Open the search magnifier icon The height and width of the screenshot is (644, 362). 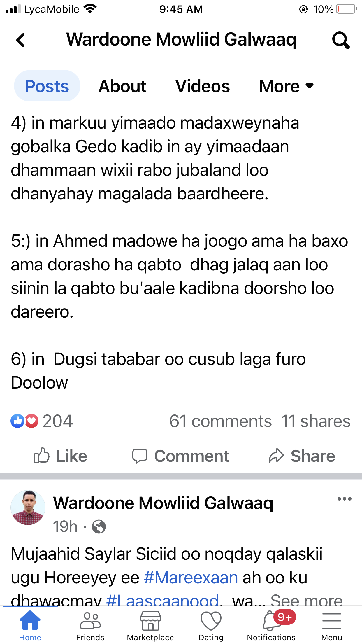click(341, 40)
